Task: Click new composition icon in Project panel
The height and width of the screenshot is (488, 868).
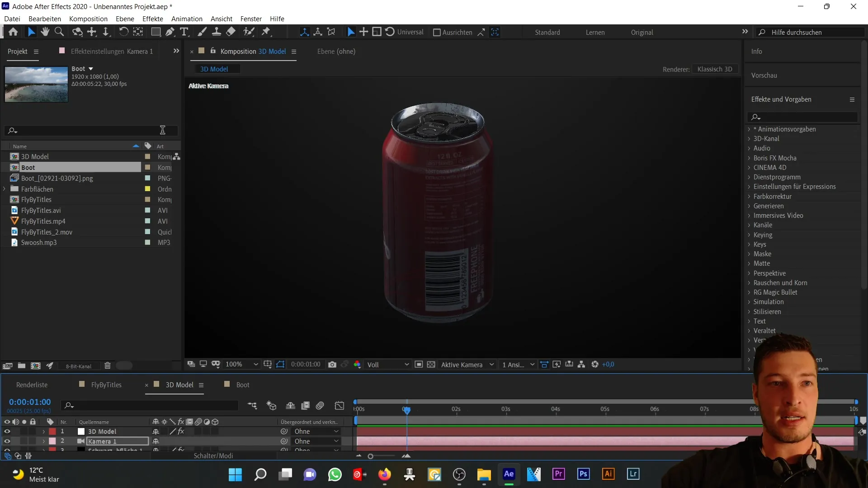Action: pyautogui.click(x=35, y=366)
